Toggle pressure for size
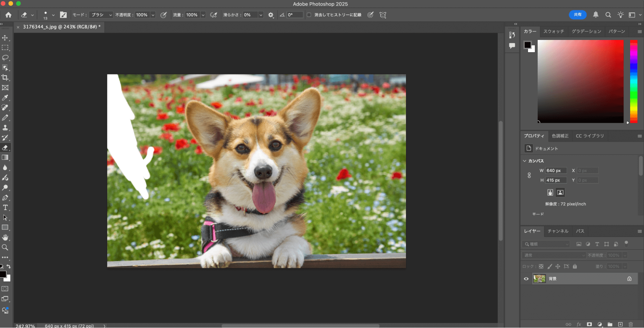The image size is (644, 328). (370, 15)
